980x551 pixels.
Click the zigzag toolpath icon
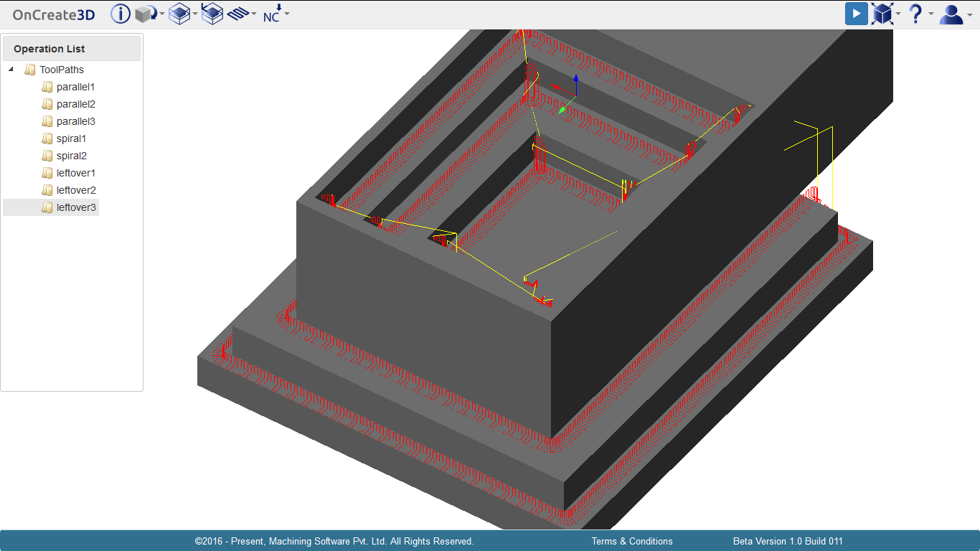tap(237, 14)
